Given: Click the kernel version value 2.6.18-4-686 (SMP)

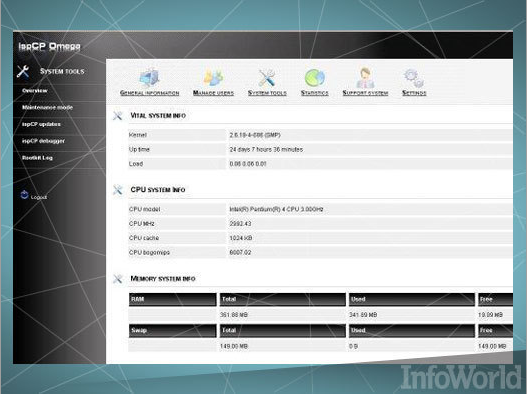Looking at the screenshot, I should (255, 135).
